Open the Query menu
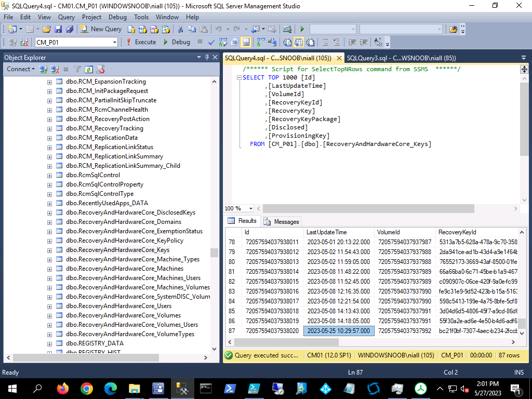532x399 pixels. 66,17
